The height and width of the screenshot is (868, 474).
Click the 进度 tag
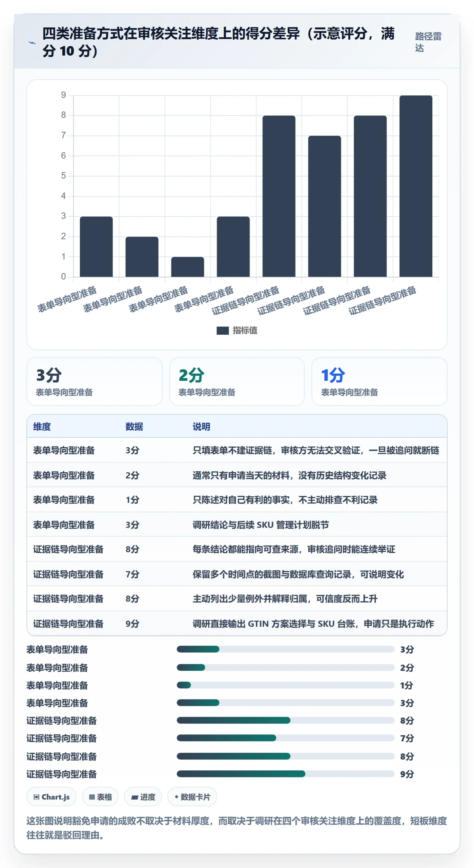pos(143,797)
